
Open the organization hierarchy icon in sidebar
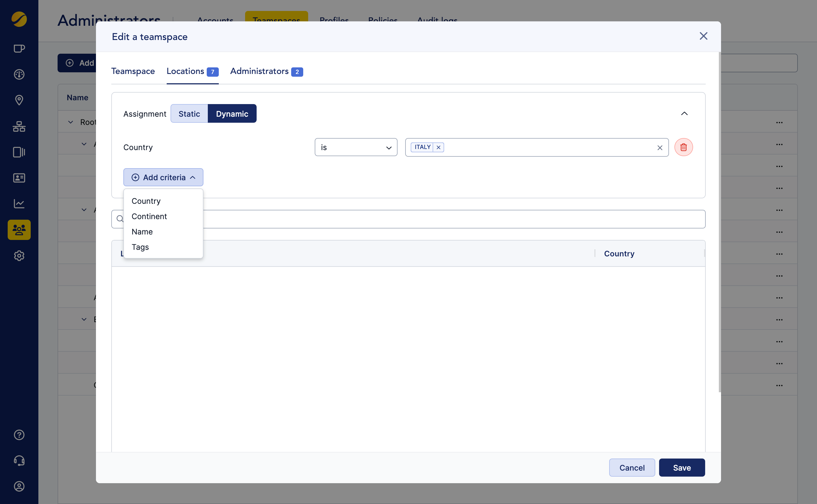19,126
